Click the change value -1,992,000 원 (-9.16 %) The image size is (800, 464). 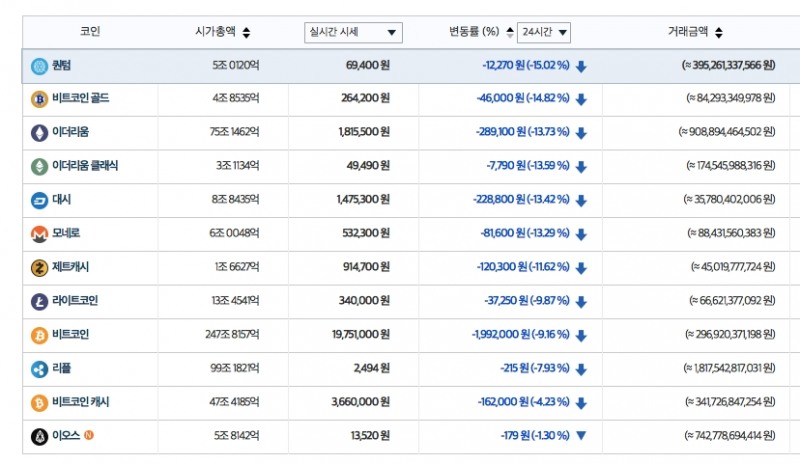(520, 334)
